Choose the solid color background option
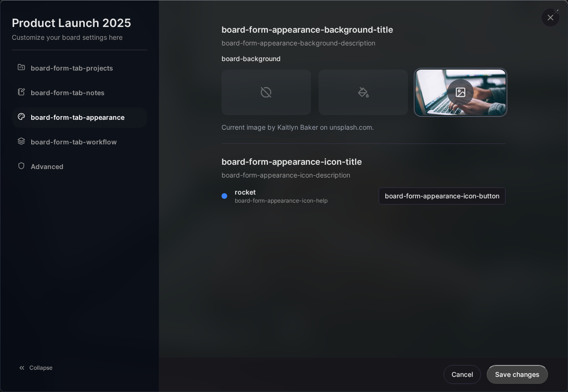568x392 pixels. 363,92
